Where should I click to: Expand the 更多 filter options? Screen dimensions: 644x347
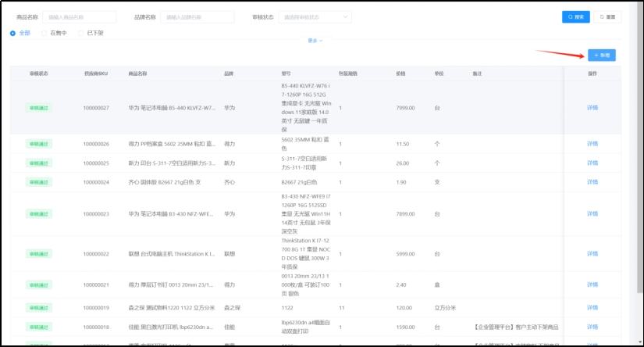tap(315, 40)
